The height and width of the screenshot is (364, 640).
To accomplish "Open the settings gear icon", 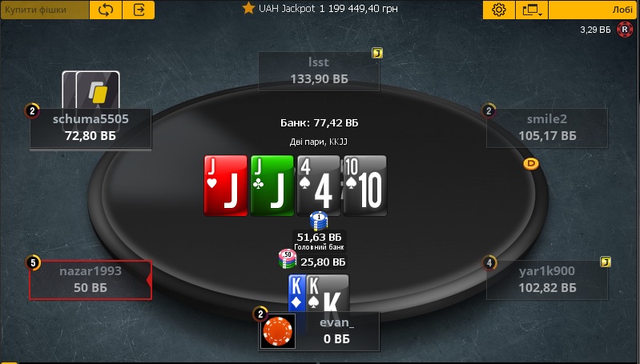I will point(499,10).
